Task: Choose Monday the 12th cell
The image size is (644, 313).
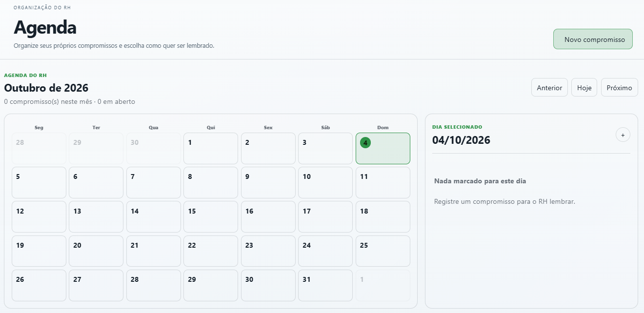Action: pyautogui.click(x=39, y=217)
